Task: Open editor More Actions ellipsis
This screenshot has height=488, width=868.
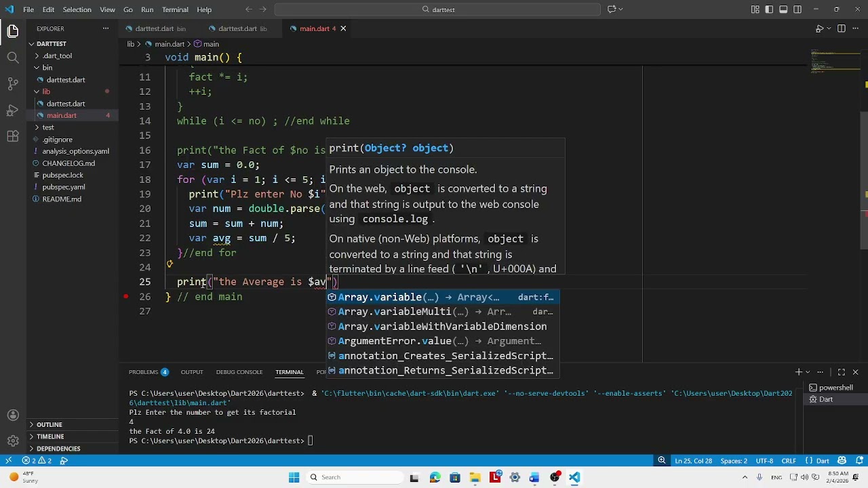Action: tap(856, 28)
